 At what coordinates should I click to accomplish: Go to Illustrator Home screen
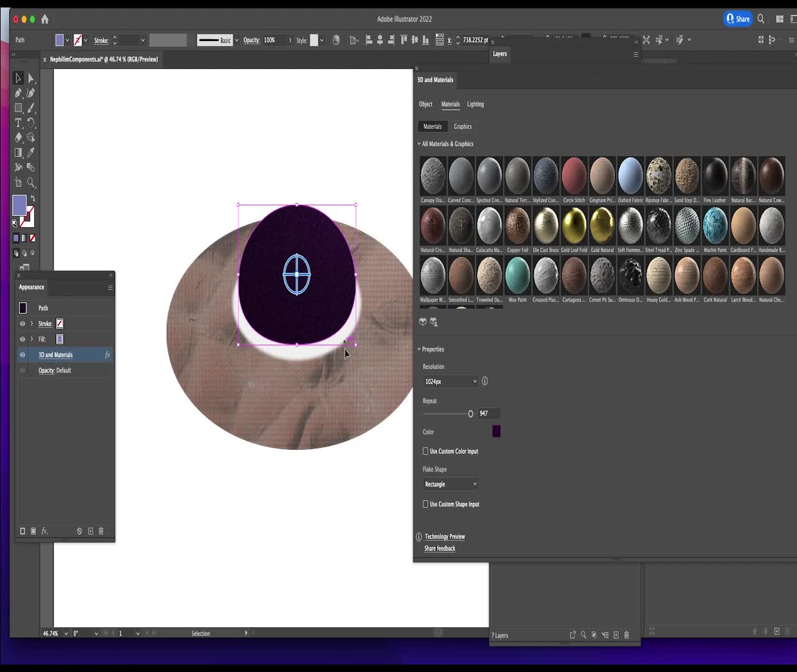point(45,19)
